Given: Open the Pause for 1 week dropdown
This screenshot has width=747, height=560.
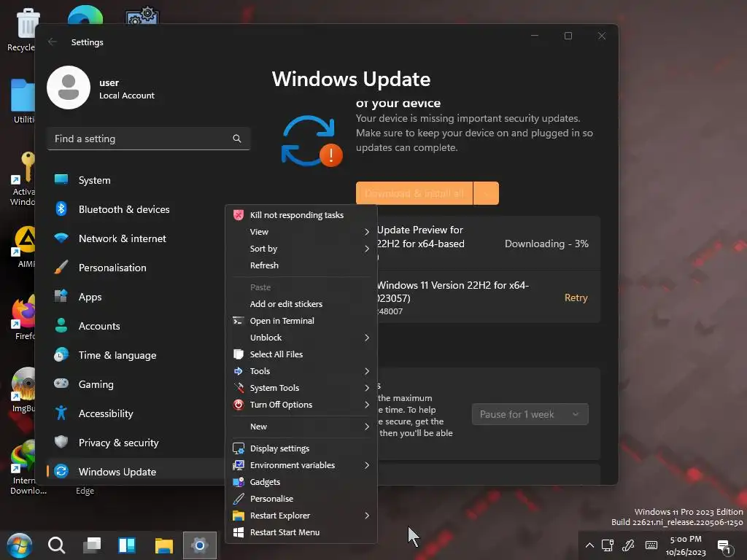Looking at the screenshot, I should click(x=530, y=414).
